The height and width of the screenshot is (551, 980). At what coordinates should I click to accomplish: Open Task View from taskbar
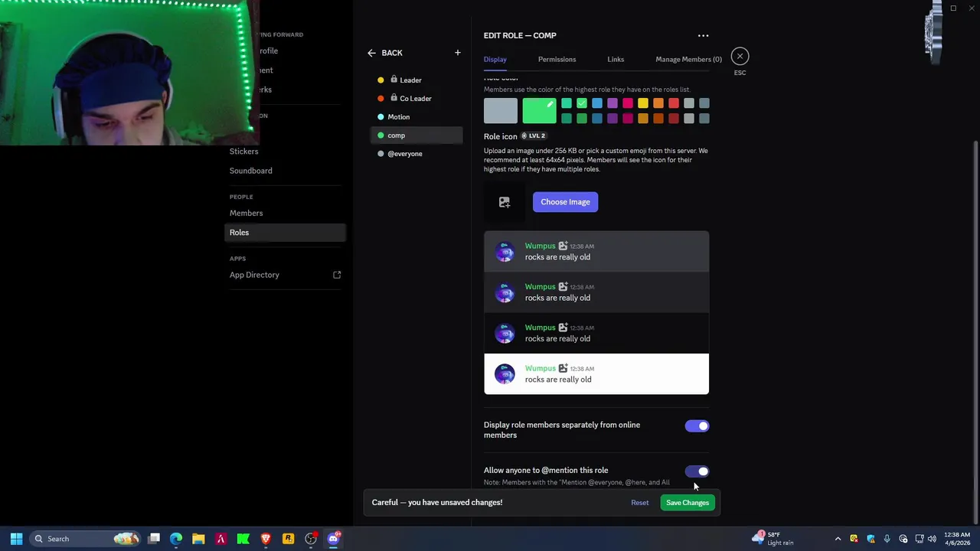pyautogui.click(x=154, y=539)
